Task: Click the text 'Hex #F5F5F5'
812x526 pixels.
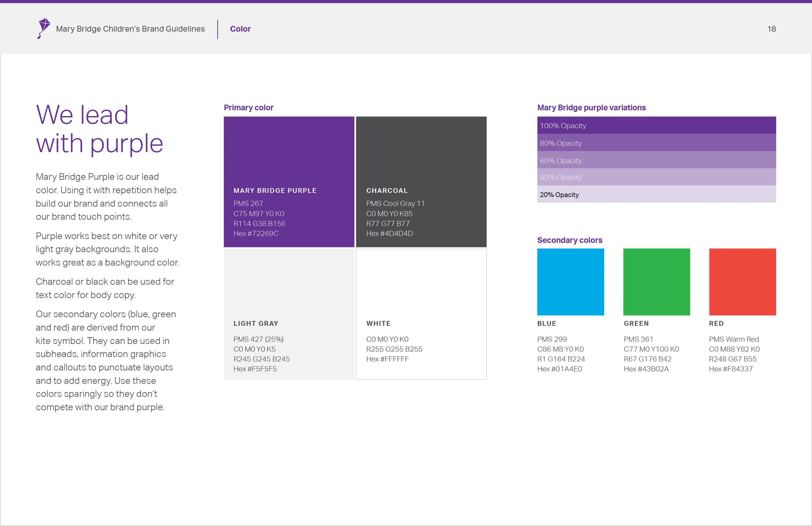Action: coord(255,369)
